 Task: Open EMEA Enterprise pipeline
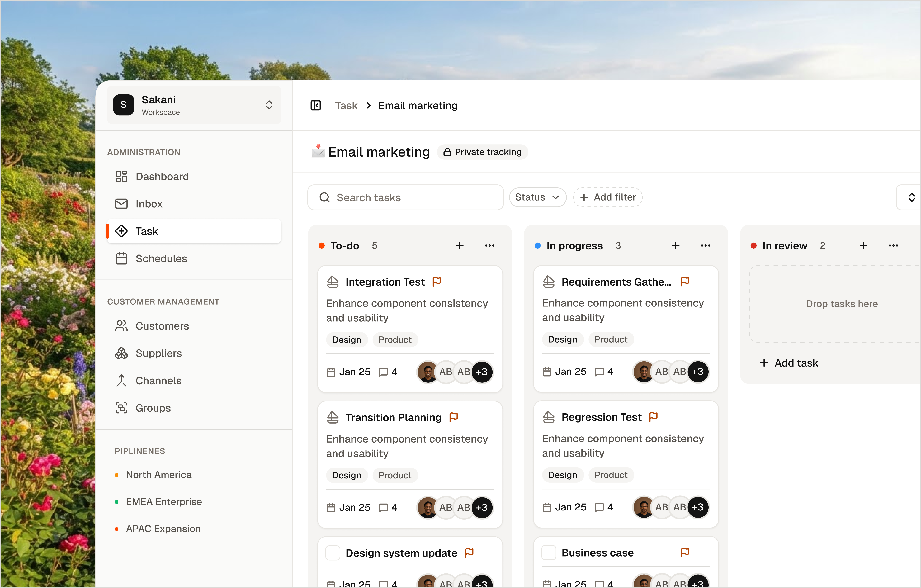click(158, 501)
